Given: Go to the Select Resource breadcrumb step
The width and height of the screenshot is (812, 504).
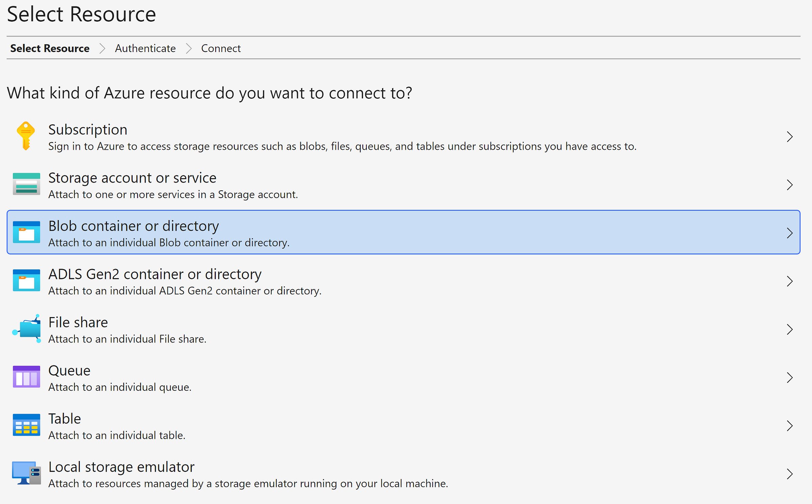Looking at the screenshot, I should coord(50,48).
